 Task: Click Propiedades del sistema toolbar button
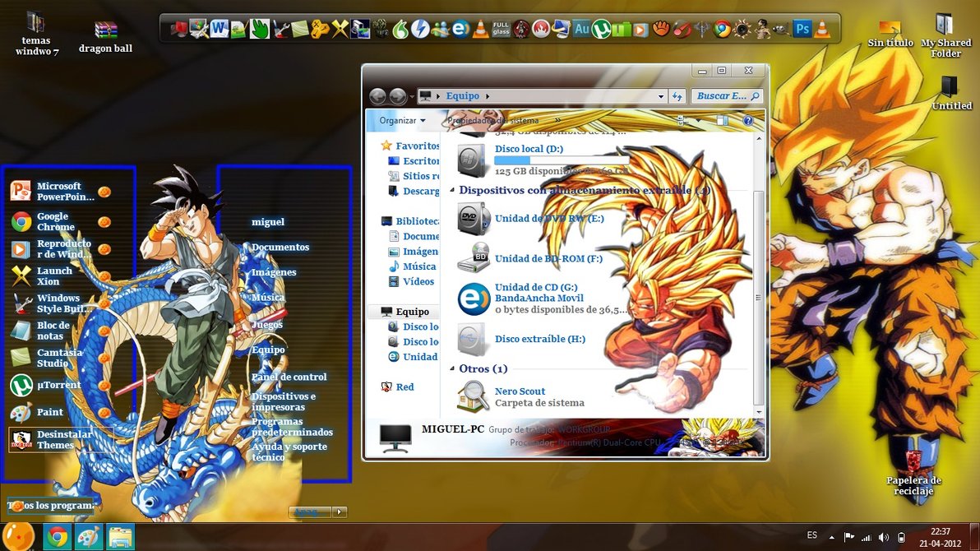pyautogui.click(x=492, y=120)
